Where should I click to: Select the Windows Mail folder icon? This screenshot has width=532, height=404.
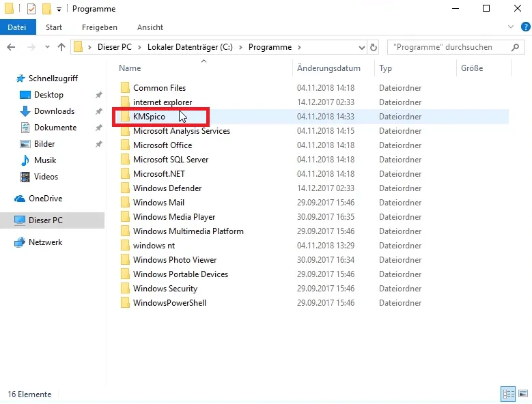click(x=125, y=202)
